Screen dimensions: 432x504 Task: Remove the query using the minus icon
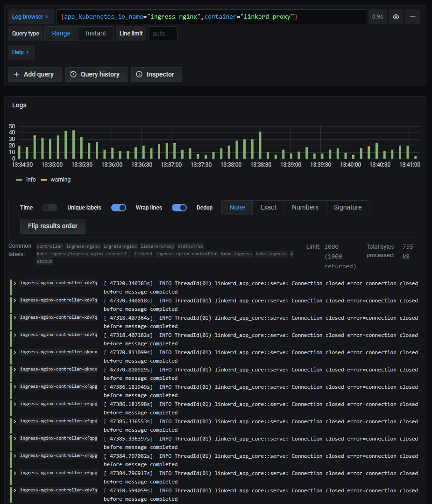[x=414, y=17]
